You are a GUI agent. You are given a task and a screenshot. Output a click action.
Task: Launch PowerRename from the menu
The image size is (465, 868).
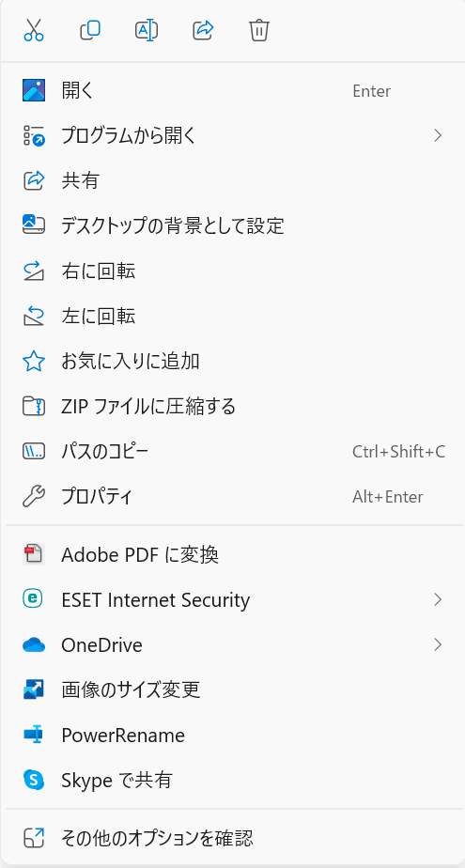[x=233, y=736]
